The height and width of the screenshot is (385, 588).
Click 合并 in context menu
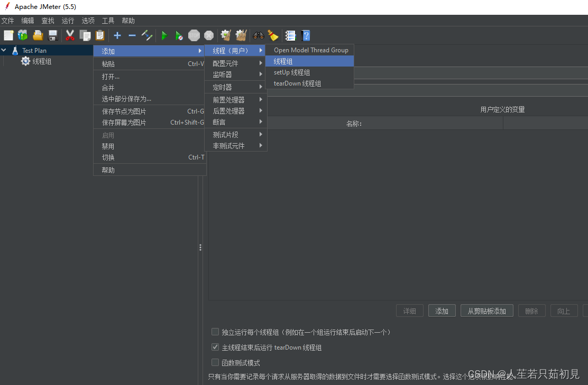150,88
